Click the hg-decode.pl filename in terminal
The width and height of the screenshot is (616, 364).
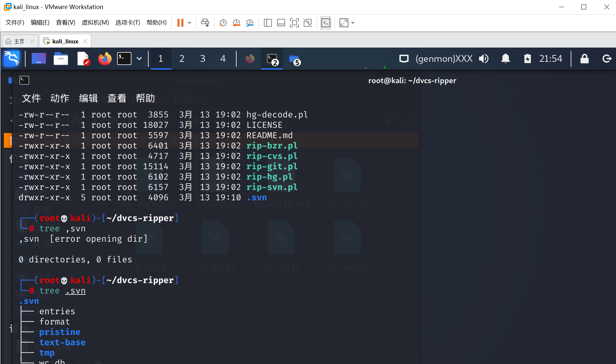pyautogui.click(x=277, y=115)
